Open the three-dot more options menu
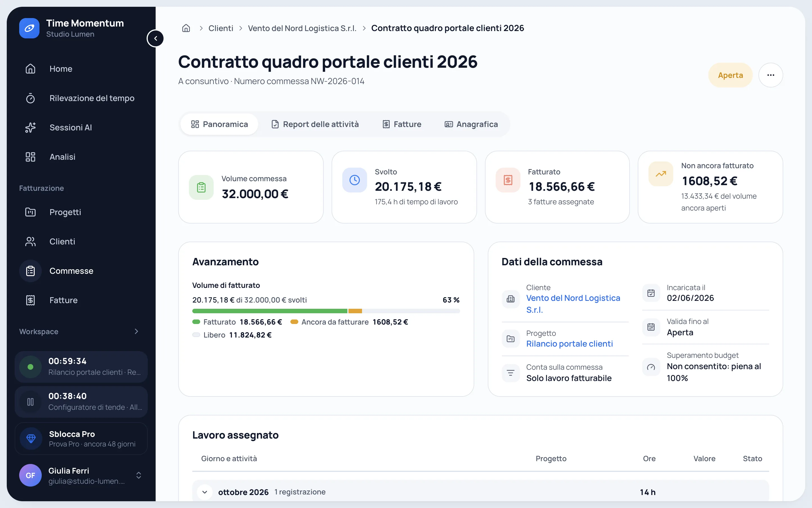This screenshot has width=812, height=508. (x=771, y=75)
